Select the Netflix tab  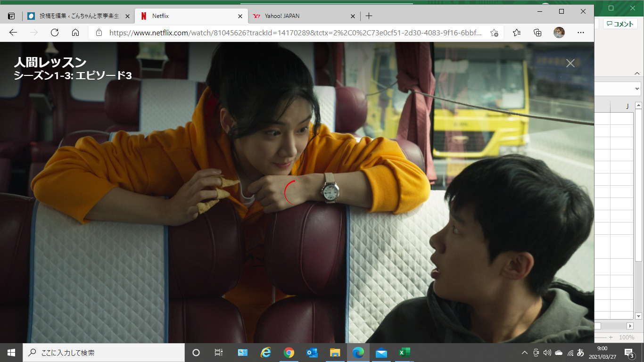(x=191, y=16)
